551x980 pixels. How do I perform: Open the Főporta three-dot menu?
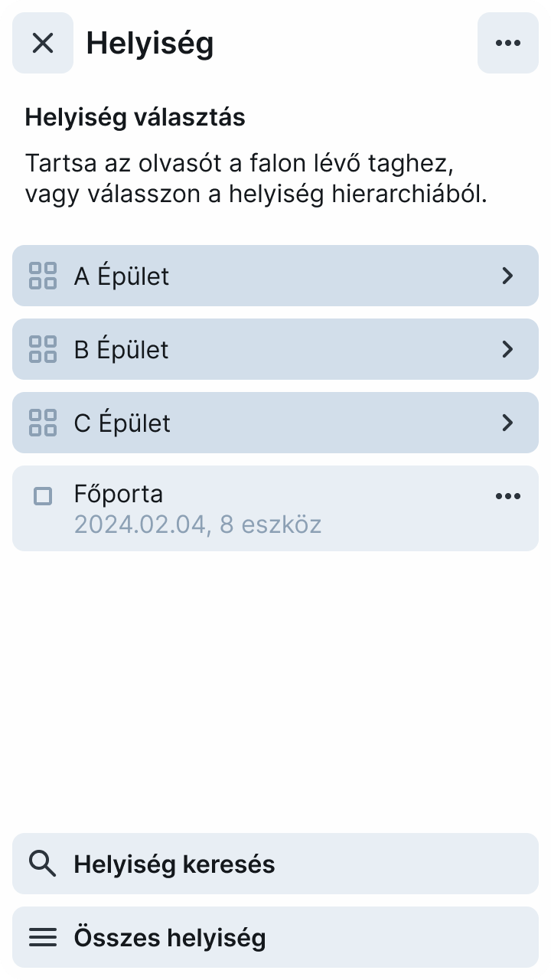(508, 496)
